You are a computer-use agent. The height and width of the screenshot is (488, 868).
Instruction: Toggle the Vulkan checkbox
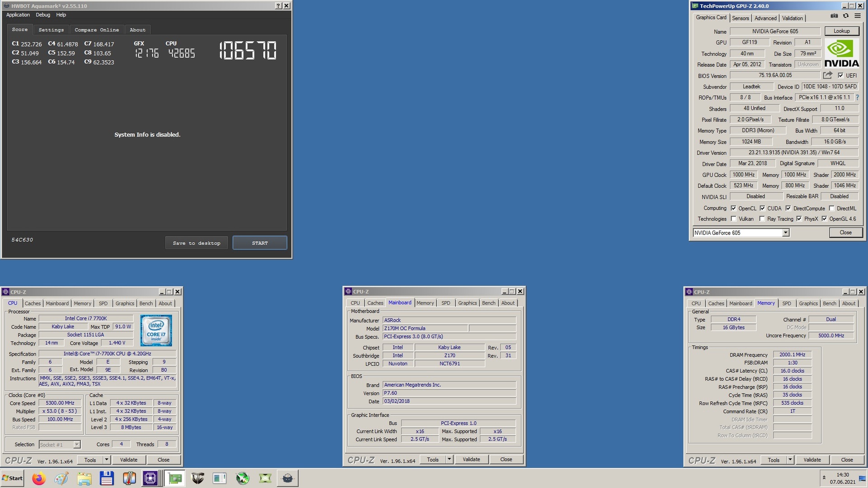(733, 219)
